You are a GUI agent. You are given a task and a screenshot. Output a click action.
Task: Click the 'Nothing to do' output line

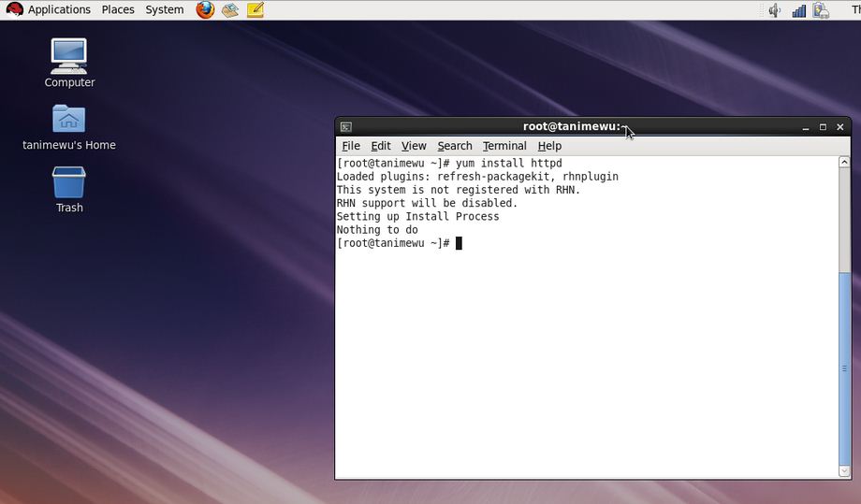[x=377, y=230]
